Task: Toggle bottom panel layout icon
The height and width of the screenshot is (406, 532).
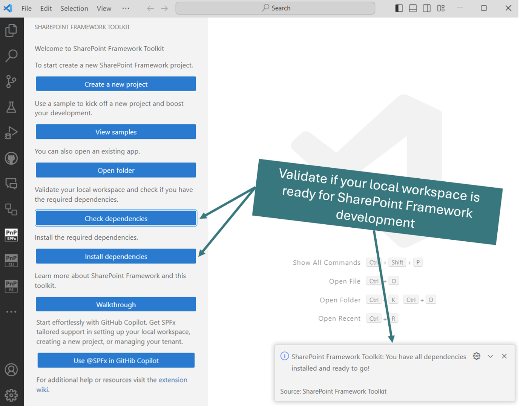Action: tap(413, 8)
